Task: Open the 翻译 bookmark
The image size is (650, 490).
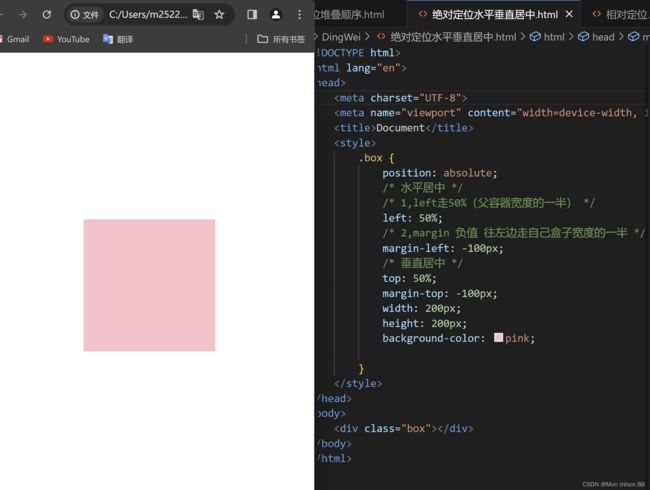Action: [118, 39]
